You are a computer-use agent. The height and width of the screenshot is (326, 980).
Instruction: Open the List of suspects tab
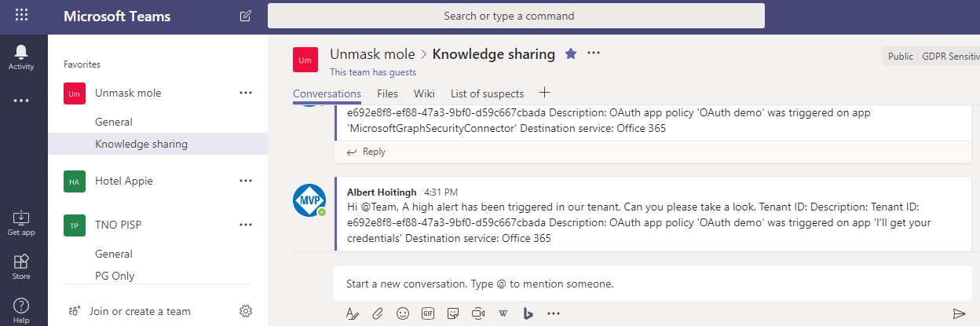point(487,93)
